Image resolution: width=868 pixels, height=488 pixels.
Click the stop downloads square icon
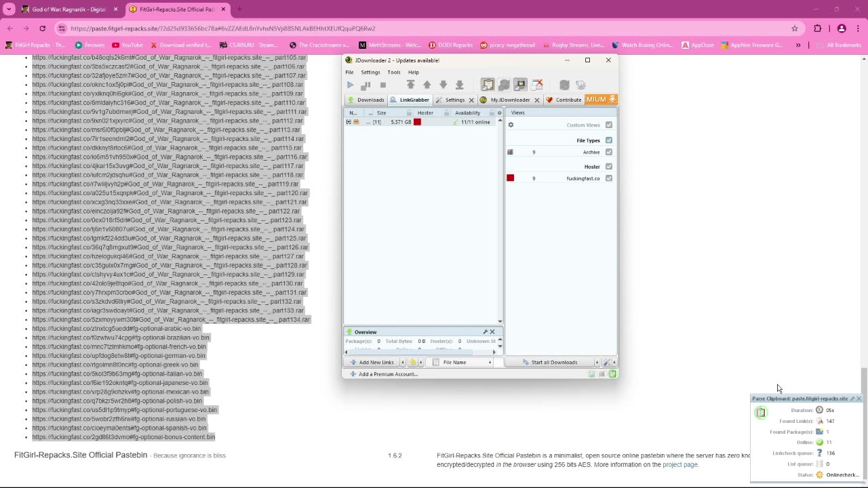[x=382, y=85]
